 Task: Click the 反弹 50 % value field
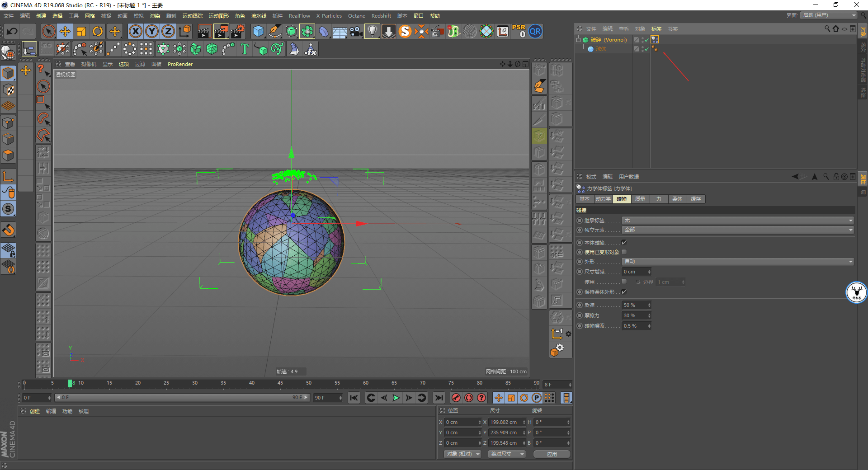[637, 305]
